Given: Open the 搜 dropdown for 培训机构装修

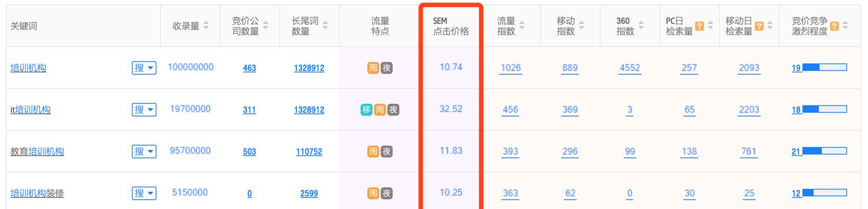Looking at the screenshot, I should point(144,193).
